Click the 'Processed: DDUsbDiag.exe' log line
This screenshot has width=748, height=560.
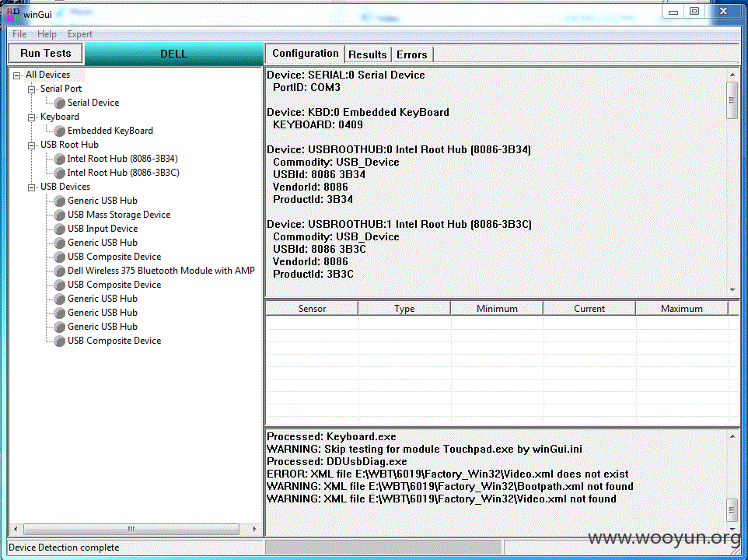(337, 461)
